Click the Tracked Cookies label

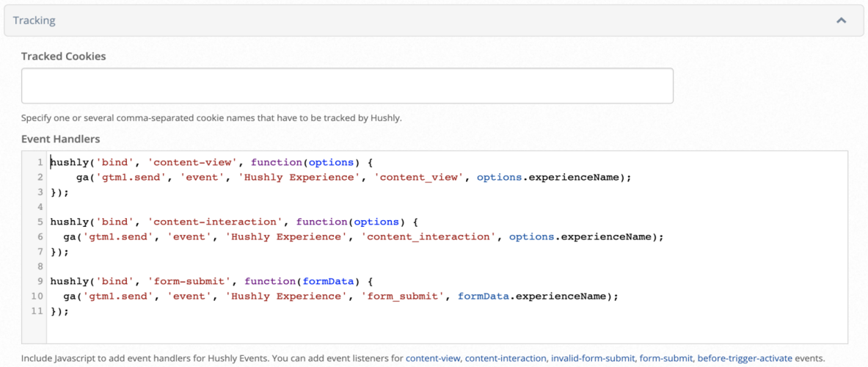(63, 56)
